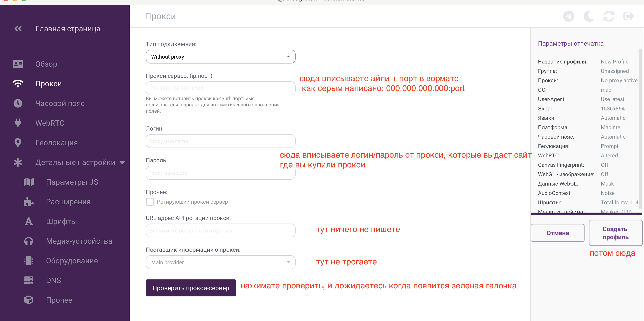Open the Main provider dropdown
This screenshot has width=644, height=321.
point(220,262)
